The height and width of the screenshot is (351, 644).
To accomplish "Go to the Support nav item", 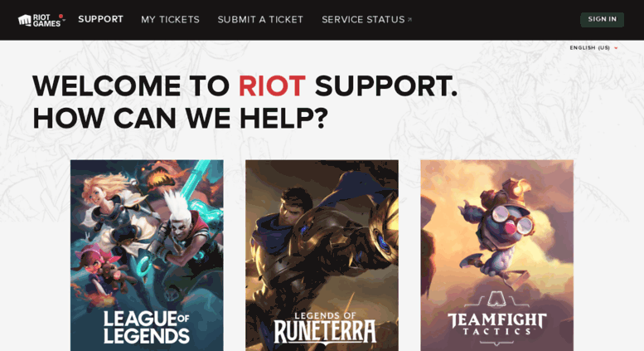I will point(100,19).
